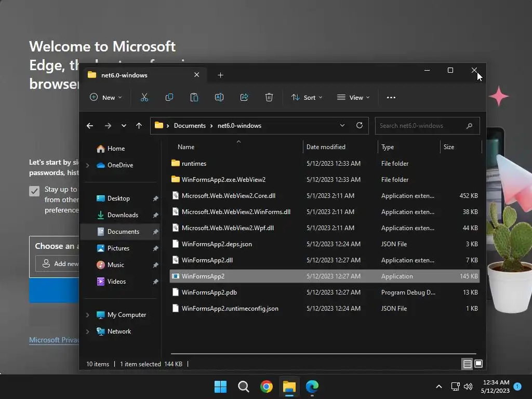Viewport: 532px width, 399px height.
Task: Go back with the left arrow
Action: pyautogui.click(x=90, y=126)
